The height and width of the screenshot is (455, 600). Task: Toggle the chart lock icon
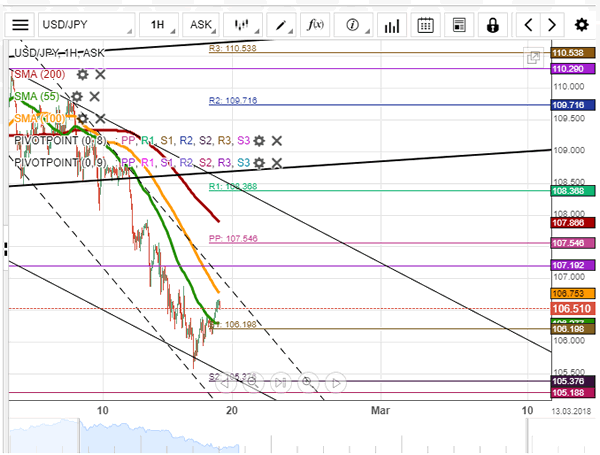[x=493, y=24]
